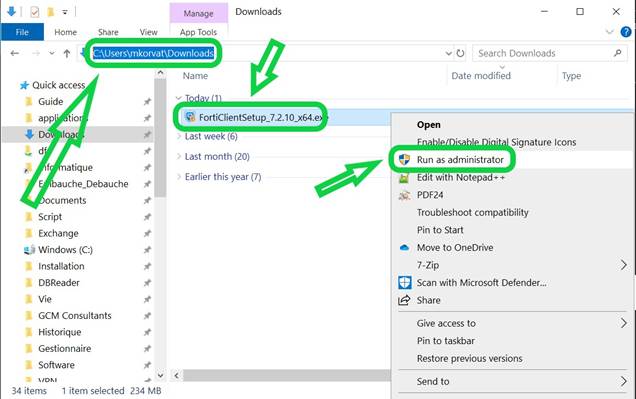Collapse the Today (1) group

178,98
